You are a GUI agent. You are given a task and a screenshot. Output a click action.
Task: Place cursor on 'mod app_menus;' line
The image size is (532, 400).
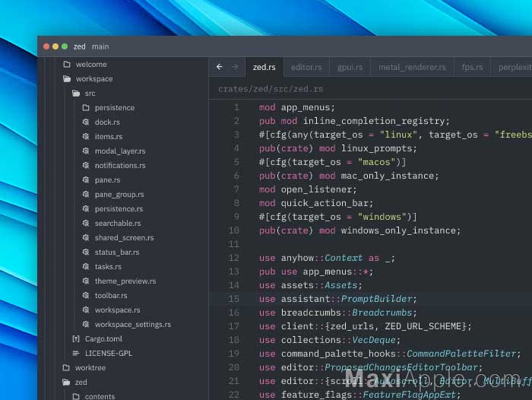tap(297, 107)
